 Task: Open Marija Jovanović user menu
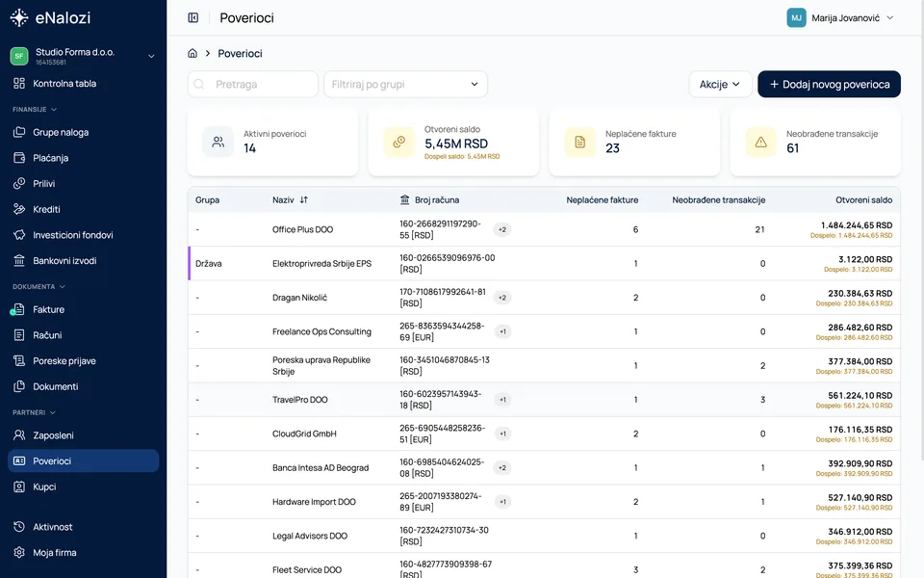click(x=840, y=17)
